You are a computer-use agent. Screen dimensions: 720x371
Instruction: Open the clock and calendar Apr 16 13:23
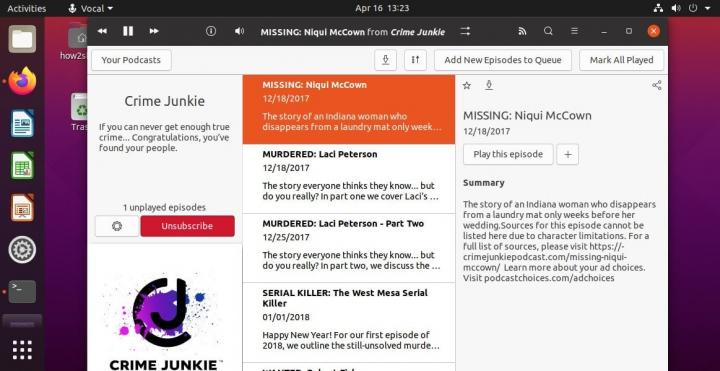[382, 8]
